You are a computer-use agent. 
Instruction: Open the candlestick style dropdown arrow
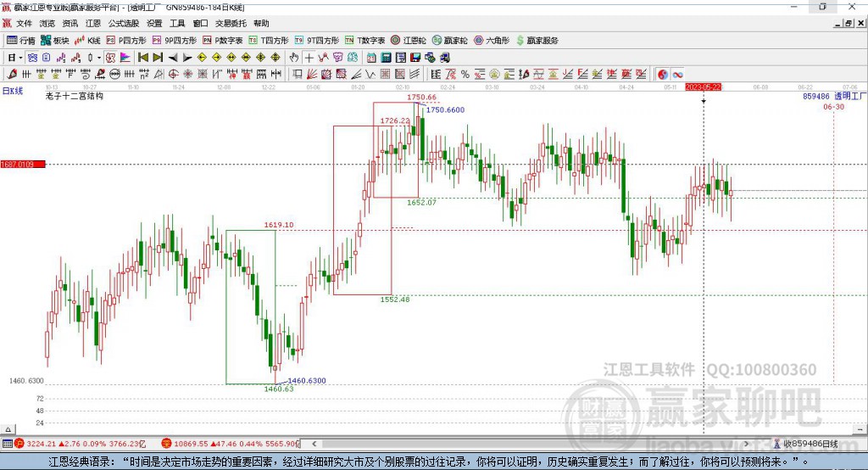point(99,58)
